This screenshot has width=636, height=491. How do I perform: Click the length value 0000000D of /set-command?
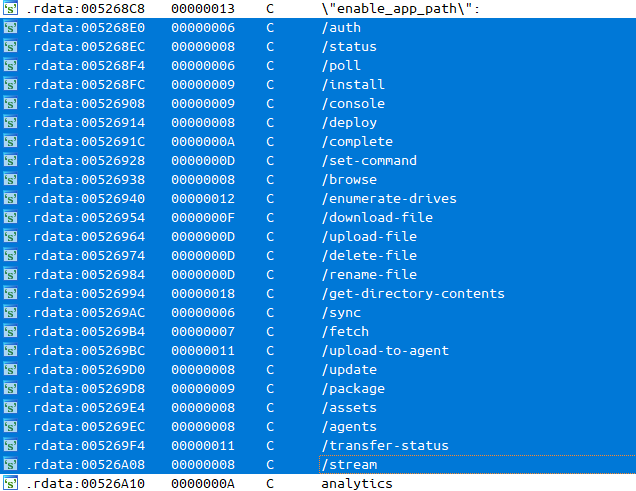coord(203,161)
